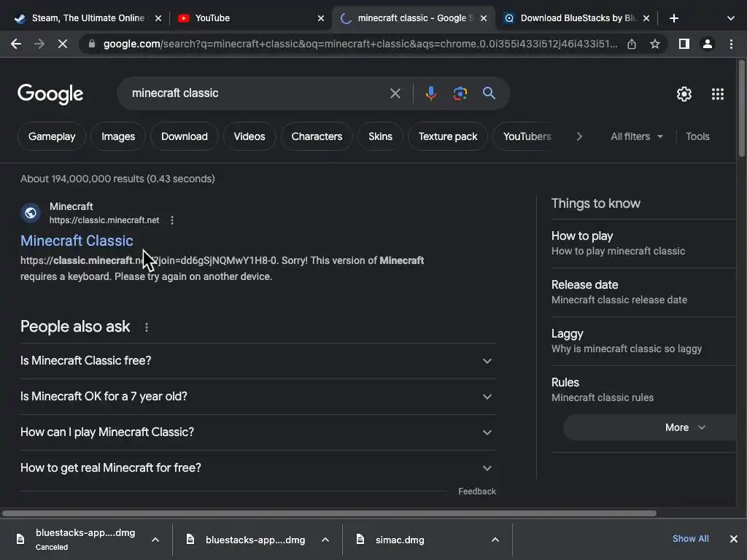Click the https://classic.minecraft.net URL text

tap(104, 220)
